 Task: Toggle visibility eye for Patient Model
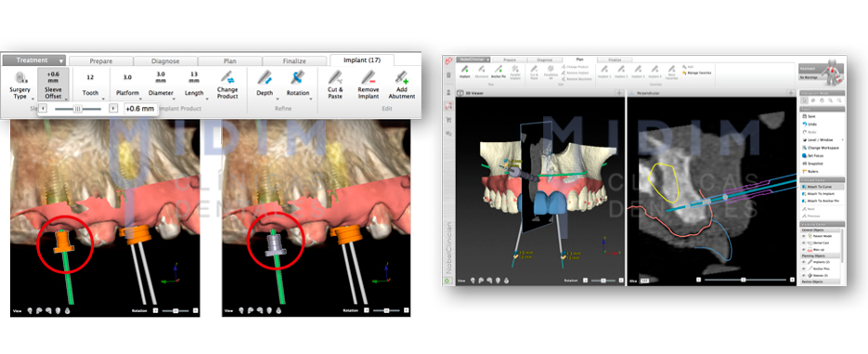pyautogui.click(x=804, y=236)
